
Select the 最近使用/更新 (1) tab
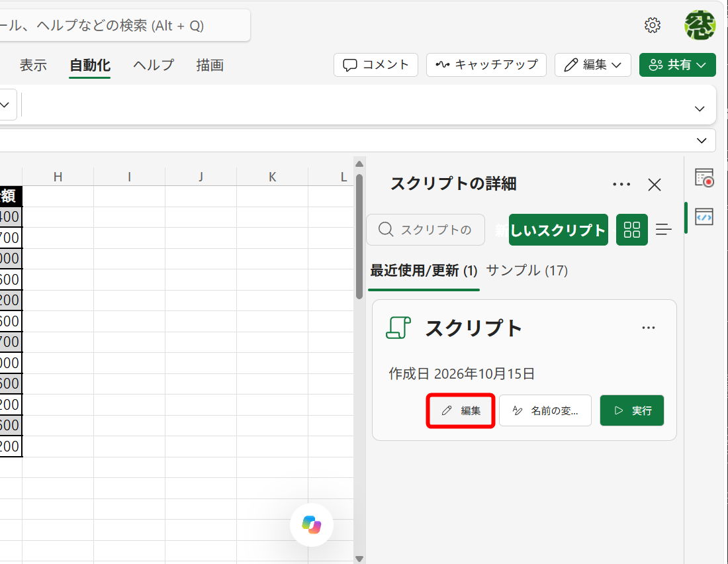click(424, 270)
